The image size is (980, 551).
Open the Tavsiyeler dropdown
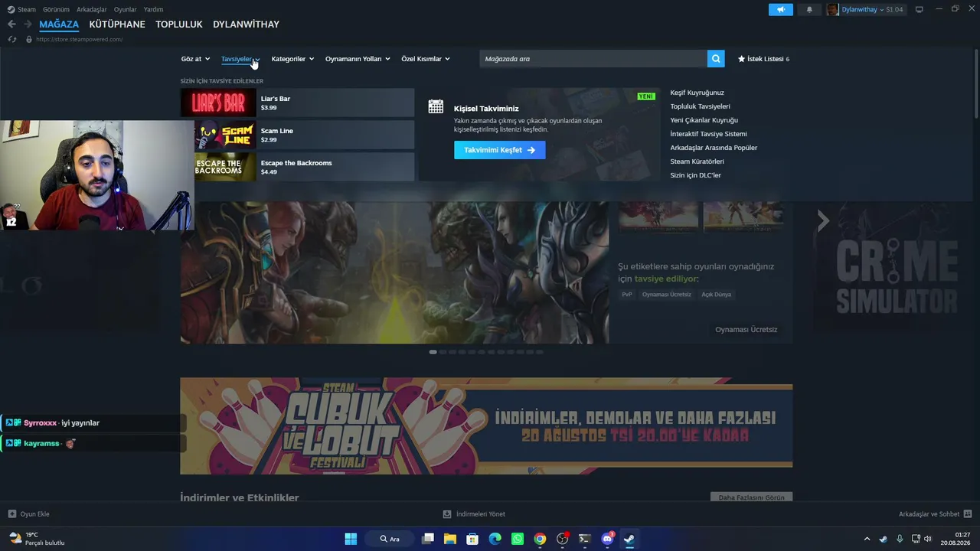coord(240,59)
